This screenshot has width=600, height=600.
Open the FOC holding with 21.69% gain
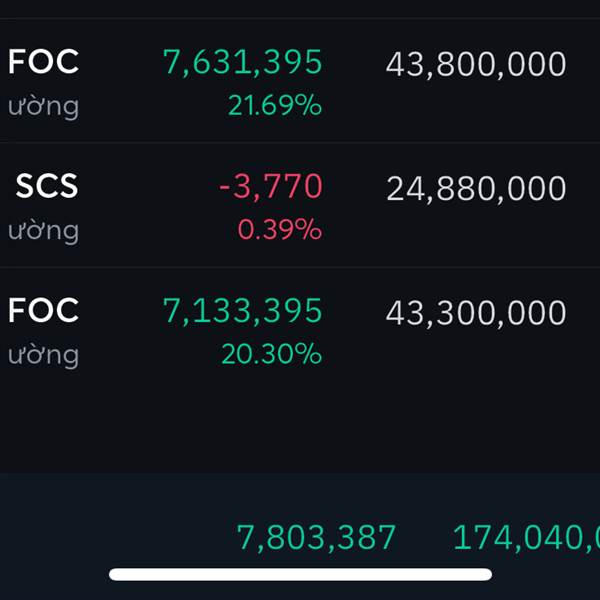[x=300, y=80]
